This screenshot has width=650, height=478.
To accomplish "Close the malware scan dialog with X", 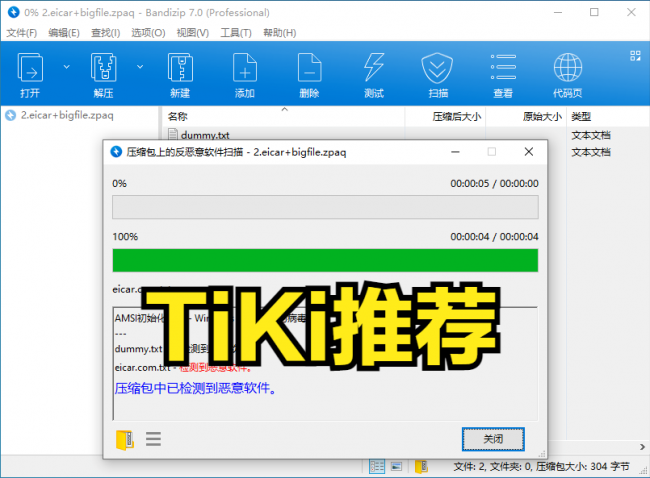I will click(529, 152).
